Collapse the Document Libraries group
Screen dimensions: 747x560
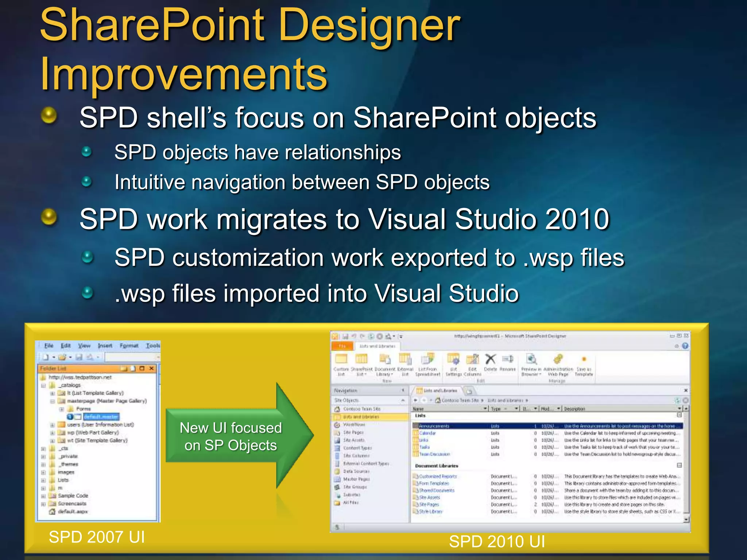pyautogui.click(x=680, y=465)
